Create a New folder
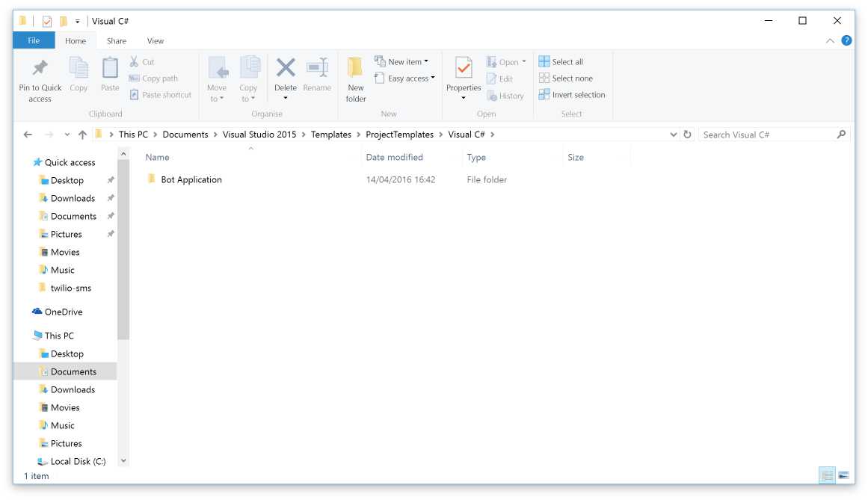868x500 pixels. coord(356,80)
